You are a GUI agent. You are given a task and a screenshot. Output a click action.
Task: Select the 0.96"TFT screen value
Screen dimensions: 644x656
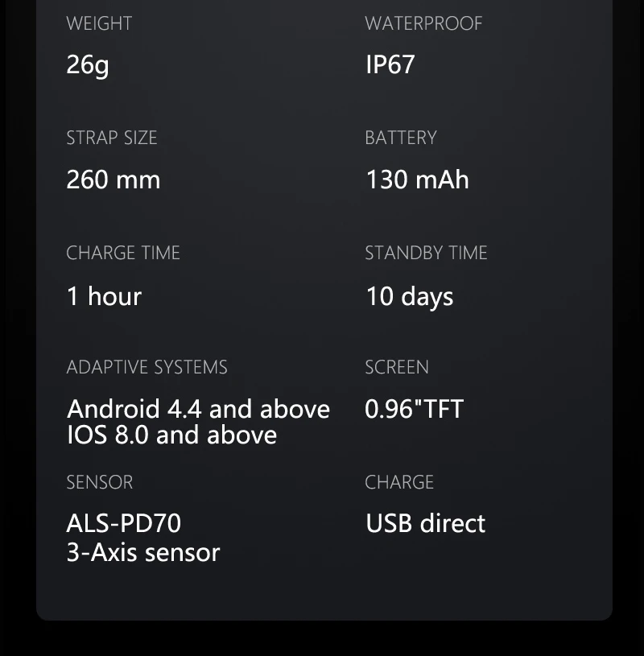point(414,409)
